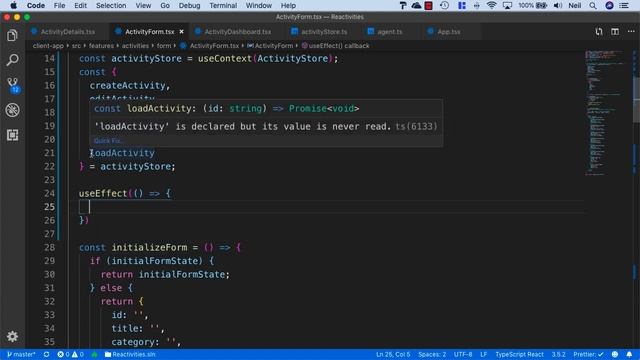Click activities in the breadcrumb
Viewport: 640px width, 360px height.
click(x=135, y=46)
